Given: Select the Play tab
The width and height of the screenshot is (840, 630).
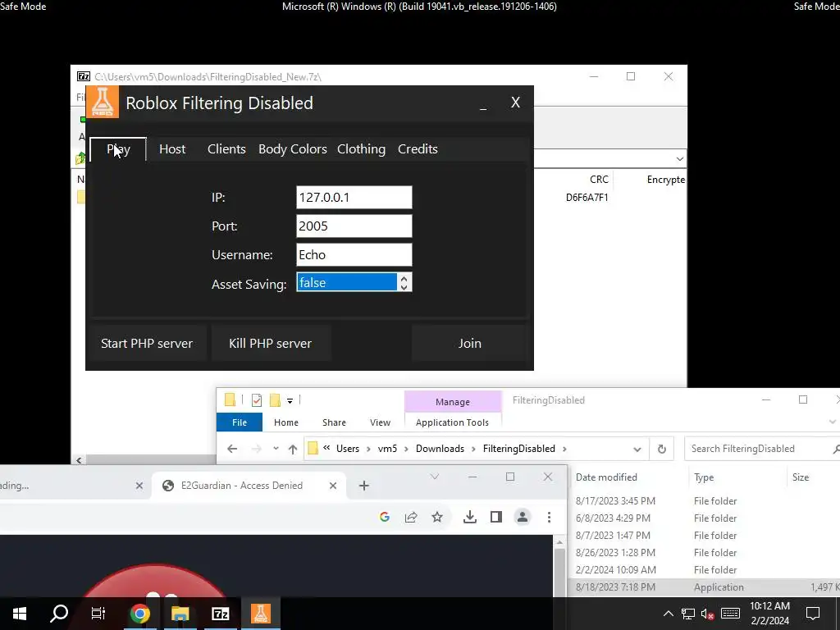Looking at the screenshot, I should coord(118,149).
